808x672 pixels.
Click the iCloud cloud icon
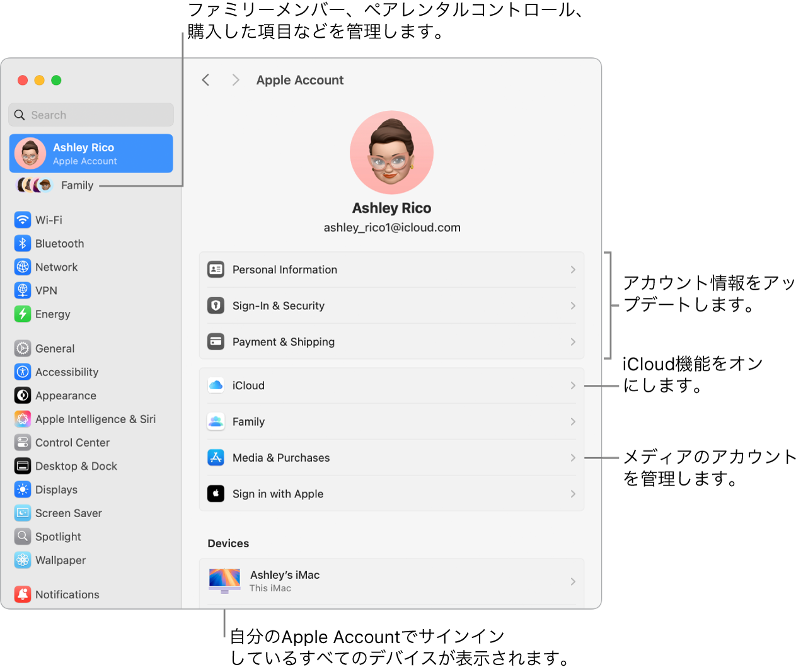point(216,385)
